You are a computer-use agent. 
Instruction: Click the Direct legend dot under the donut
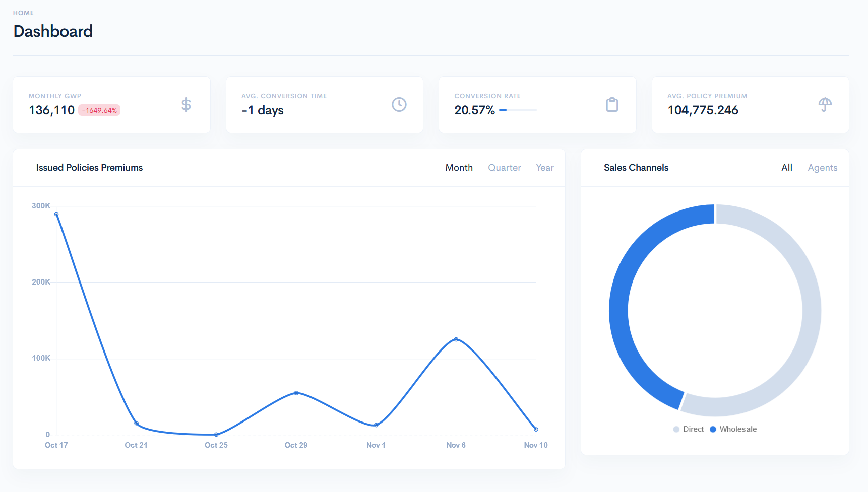pos(675,429)
